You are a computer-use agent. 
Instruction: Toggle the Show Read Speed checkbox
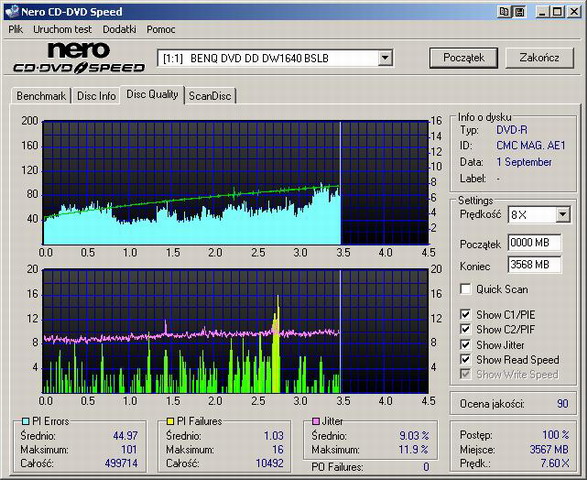(x=465, y=359)
